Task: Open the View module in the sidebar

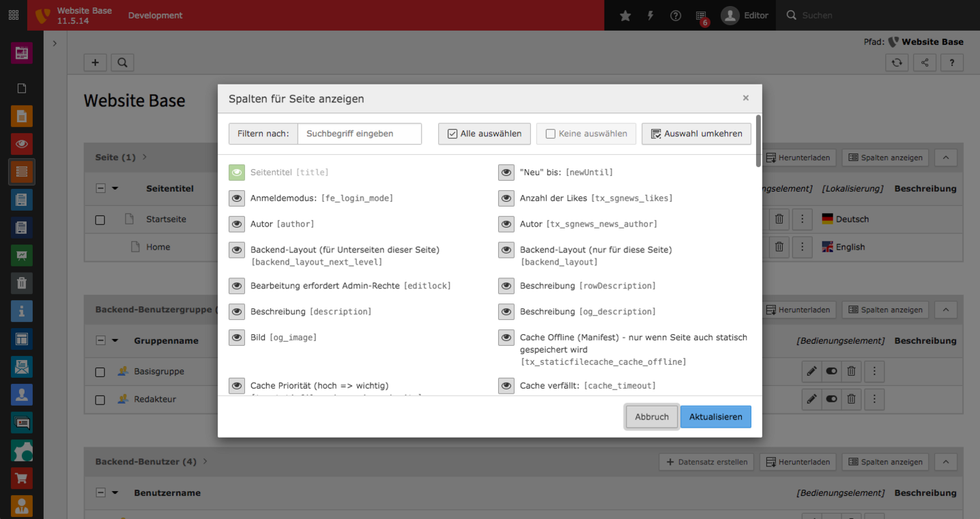Action: click(x=21, y=144)
